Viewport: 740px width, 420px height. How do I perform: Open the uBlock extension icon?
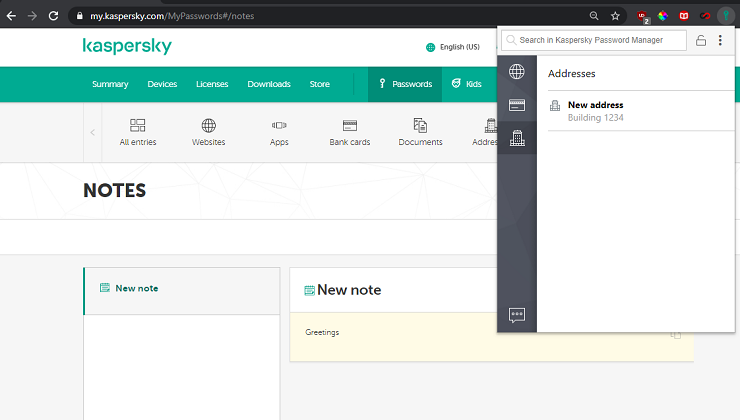pyautogui.click(x=642, y=17)
